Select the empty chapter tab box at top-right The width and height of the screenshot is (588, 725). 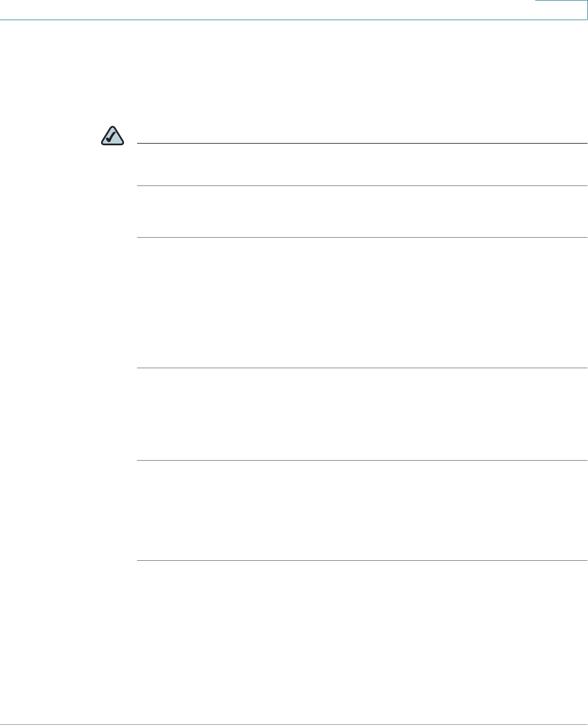(x=561, y=9)
